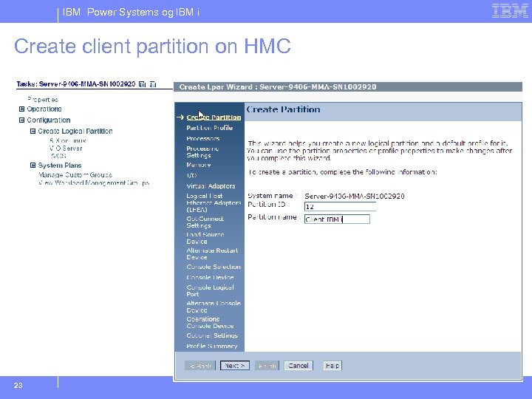Click second icon beside Tasks header
Viewport: 532px width, 399px height.
(153, 84)
